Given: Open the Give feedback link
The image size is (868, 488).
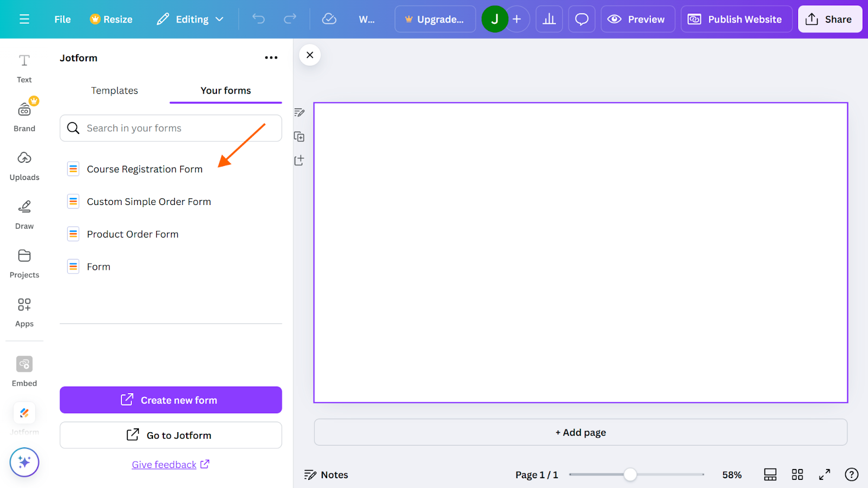Looking at the screenshot, I should (170, 465).
